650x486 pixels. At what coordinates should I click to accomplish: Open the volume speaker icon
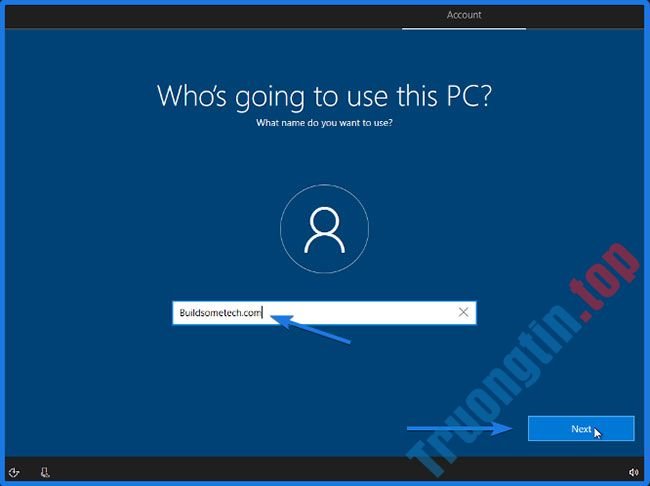tap(633, 471)
